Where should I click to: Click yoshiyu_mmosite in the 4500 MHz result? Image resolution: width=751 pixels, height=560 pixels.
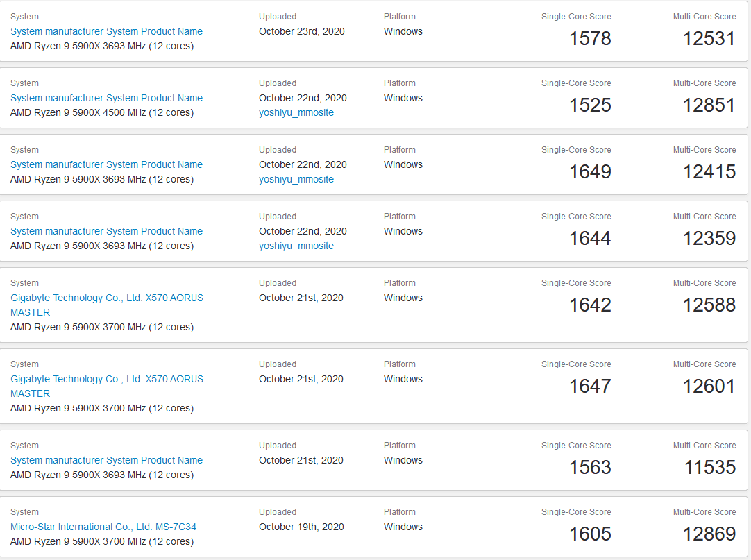[x=296, y=112]
